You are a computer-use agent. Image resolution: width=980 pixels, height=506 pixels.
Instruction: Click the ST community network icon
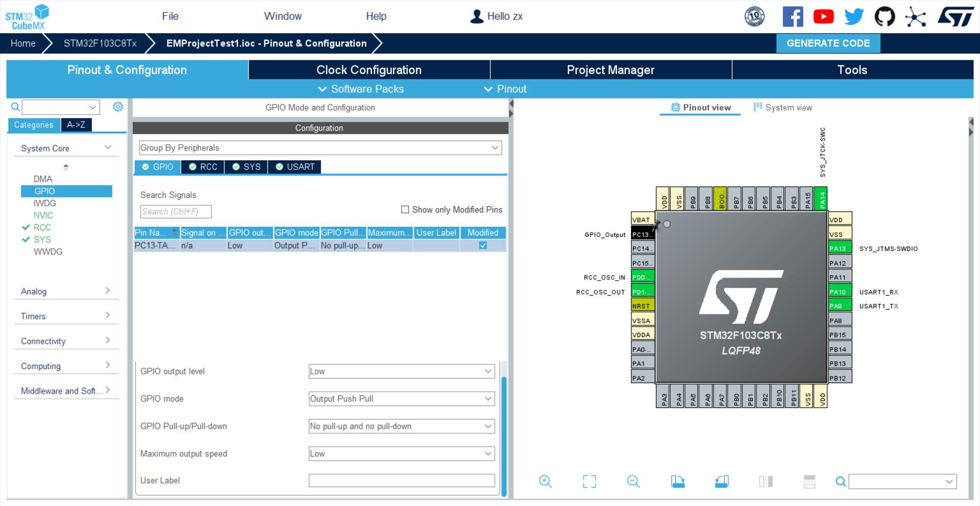click(x=915, y=17)
